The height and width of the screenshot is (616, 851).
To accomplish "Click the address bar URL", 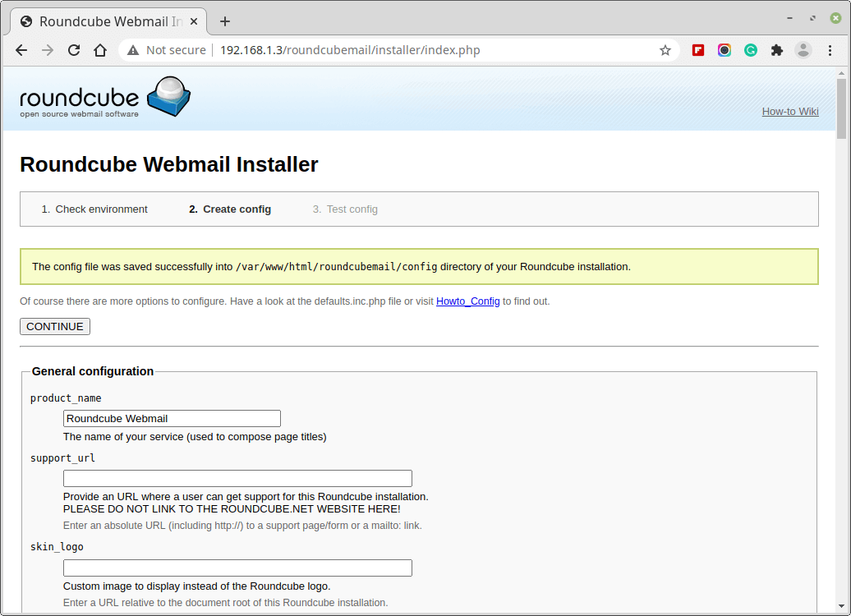I will click(350, 50).
